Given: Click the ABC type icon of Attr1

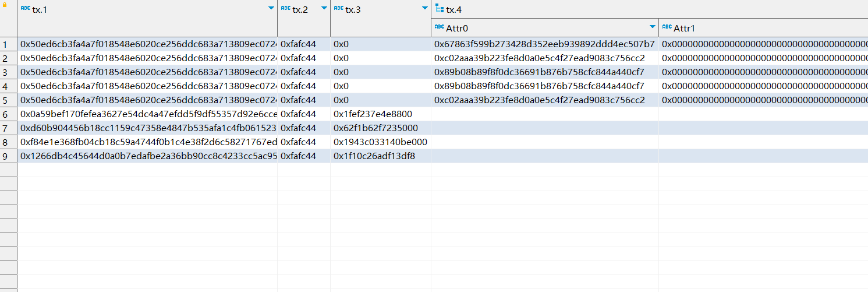Looking at the screenshot, I should click(x=667, y=27).
